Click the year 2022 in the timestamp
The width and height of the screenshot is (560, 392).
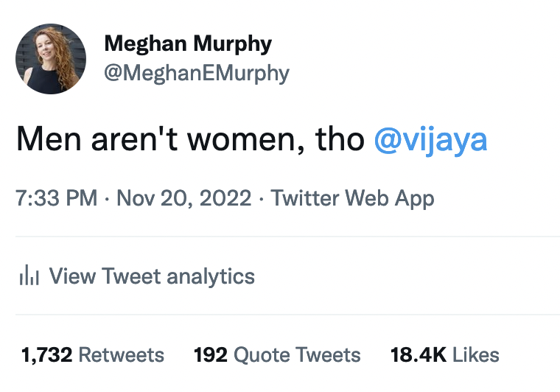pyautogui.click(x=225, y=198)
